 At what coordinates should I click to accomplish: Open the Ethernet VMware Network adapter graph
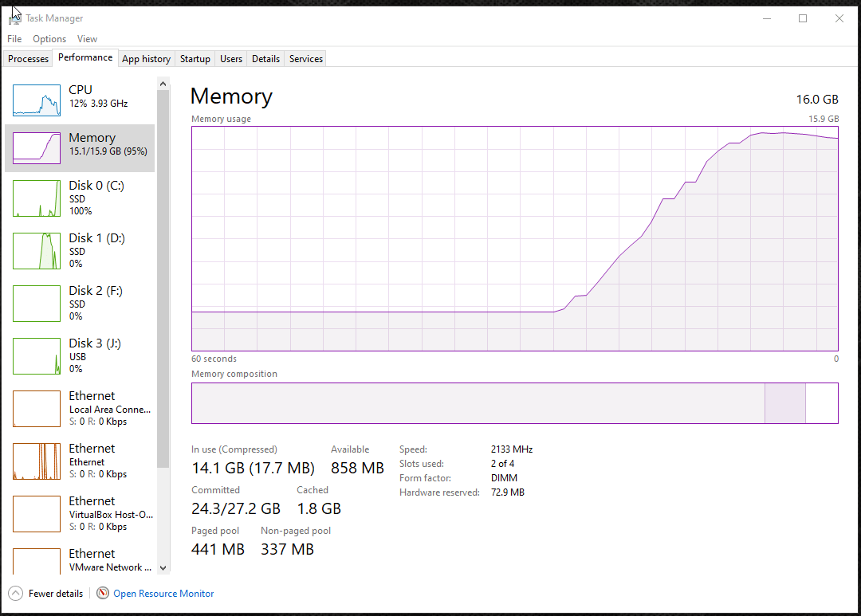pyautogui.click(x=37, y=560)
